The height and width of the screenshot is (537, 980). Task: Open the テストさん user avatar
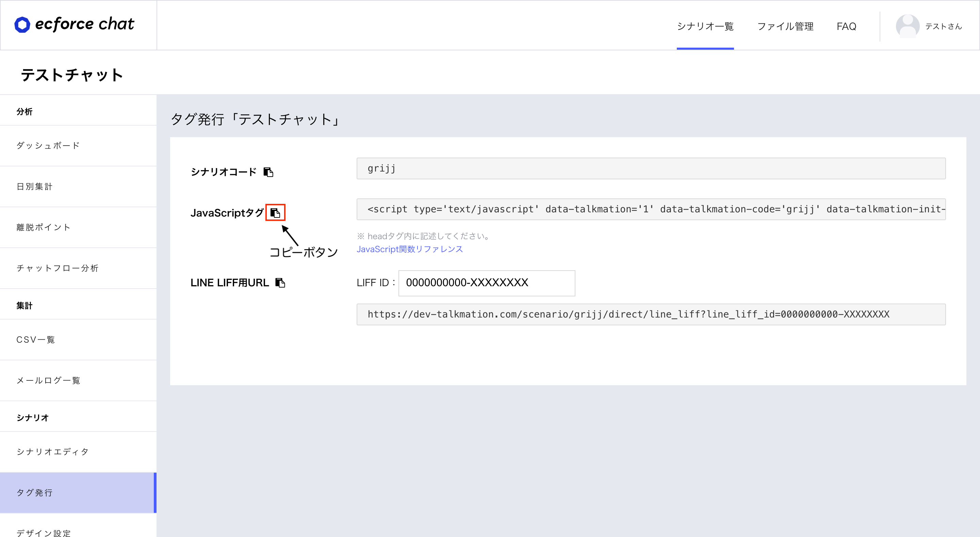point(908,26)
